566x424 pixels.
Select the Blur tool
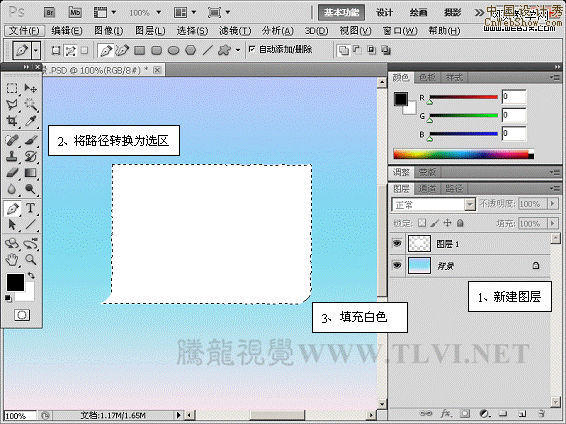pyautogui.click(x=12, y=189)
